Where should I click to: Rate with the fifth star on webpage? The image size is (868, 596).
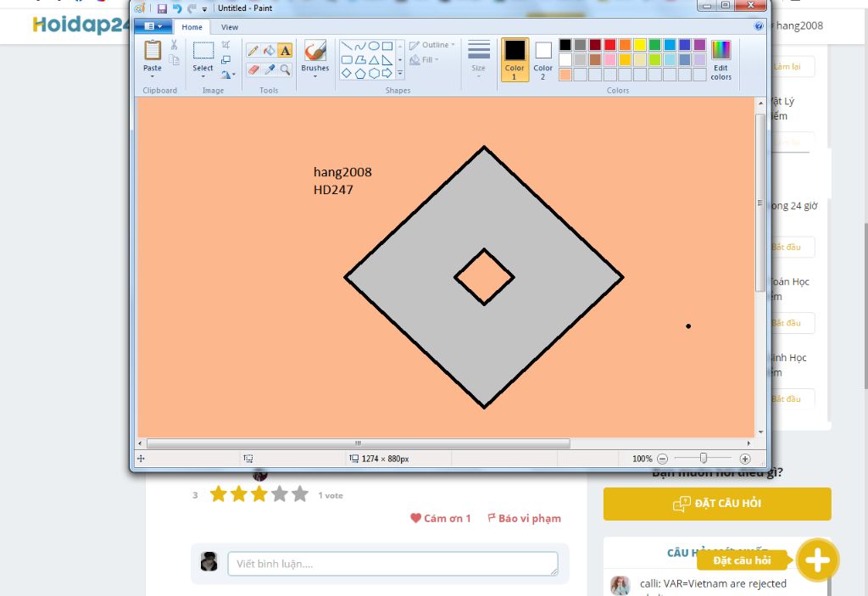pos(300,494)
